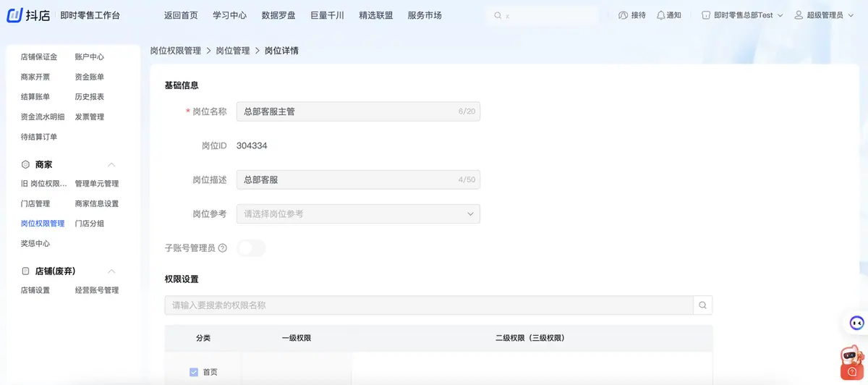Open 结算账单 in sidebar
This screenshot has width=868, height=385.
click(35, 97)
